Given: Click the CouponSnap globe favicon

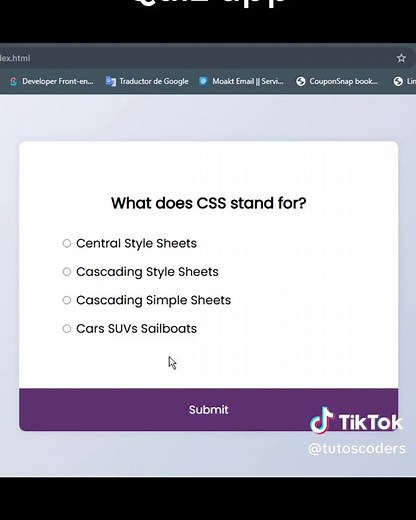Looking at the screenshot, I should 301,81.
